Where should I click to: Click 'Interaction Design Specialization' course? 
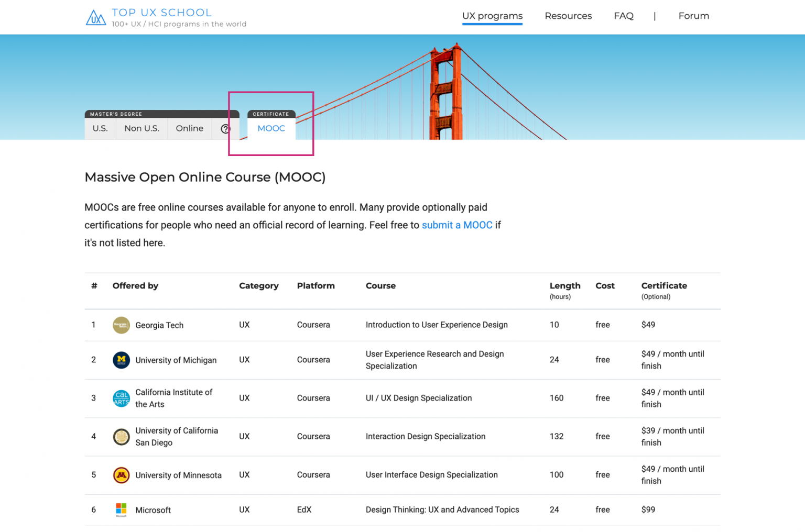(x=426, y=436)
